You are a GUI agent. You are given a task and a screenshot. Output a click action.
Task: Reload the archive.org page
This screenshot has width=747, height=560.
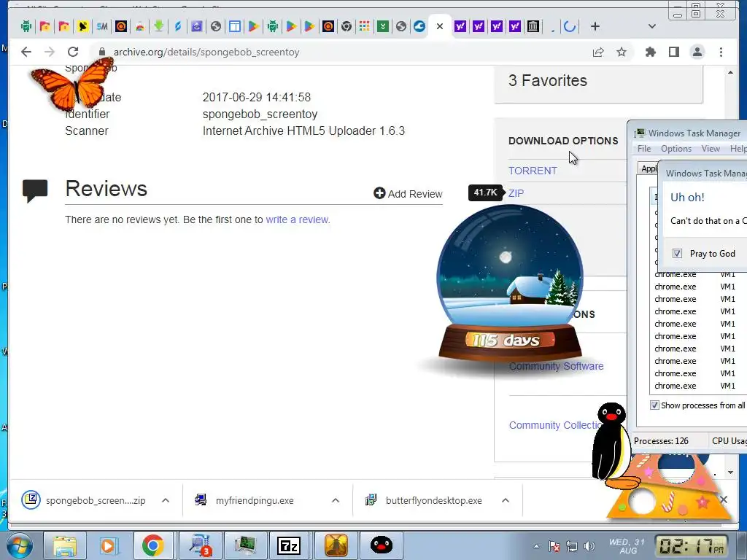coord(72,52)
